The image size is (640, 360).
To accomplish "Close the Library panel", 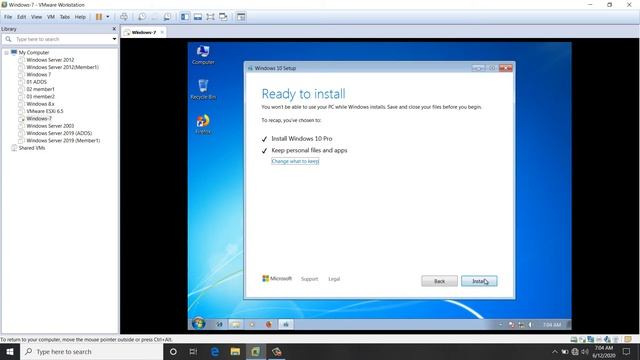I will point(114,29).
